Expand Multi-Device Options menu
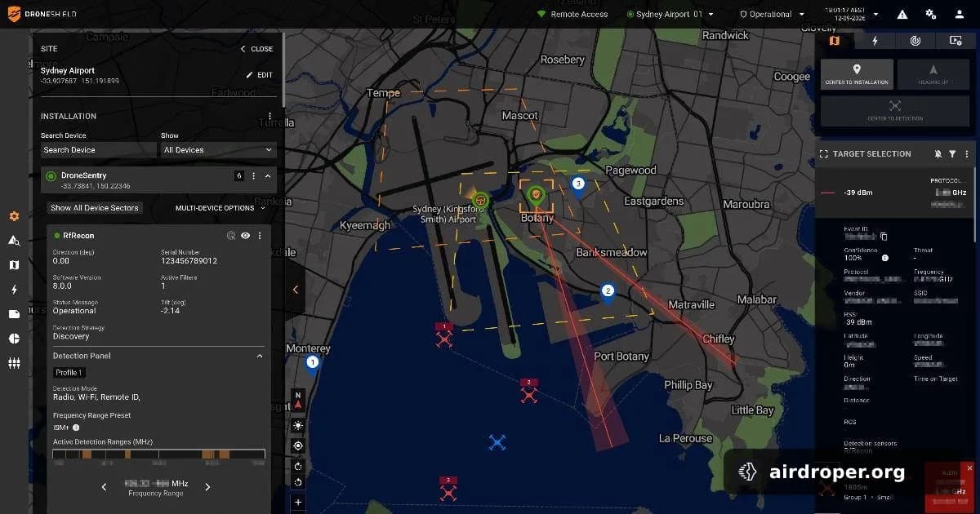 click(219, 208)
